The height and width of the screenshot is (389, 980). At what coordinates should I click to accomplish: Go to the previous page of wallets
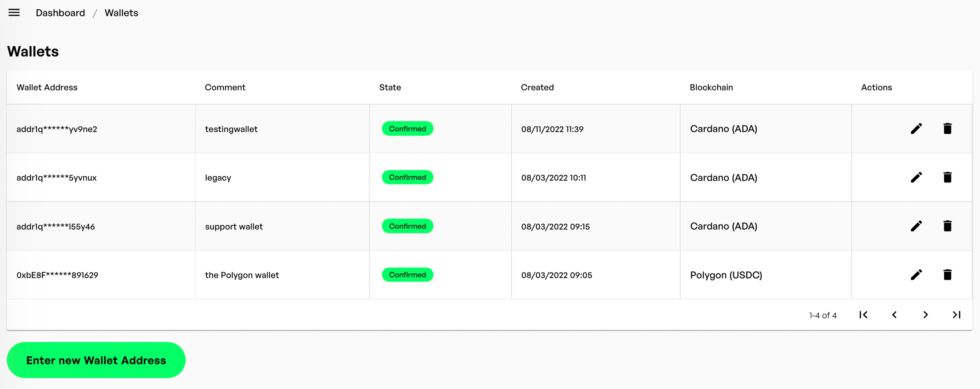pyautogui.click(x=895, y=315)
